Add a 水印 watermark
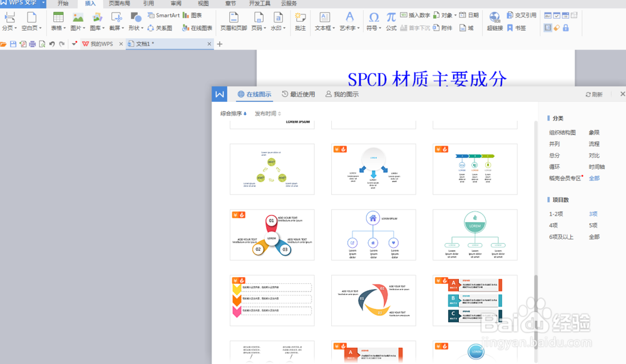Viewport: 626px width, 364px height. click(278, 21)
